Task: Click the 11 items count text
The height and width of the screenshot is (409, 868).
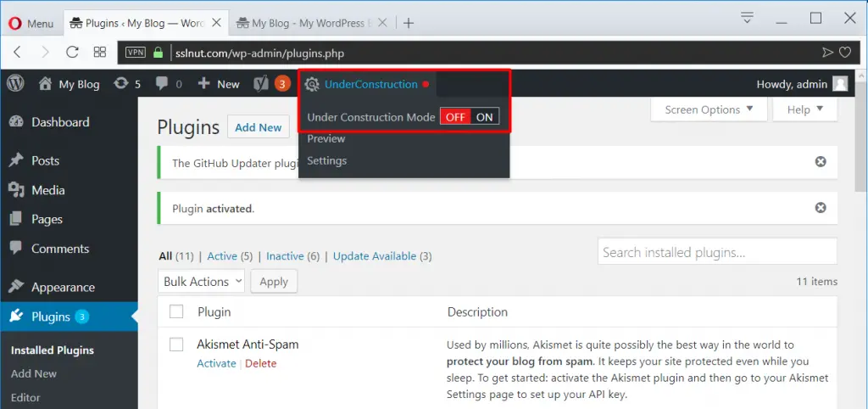Action: point(816,281)
